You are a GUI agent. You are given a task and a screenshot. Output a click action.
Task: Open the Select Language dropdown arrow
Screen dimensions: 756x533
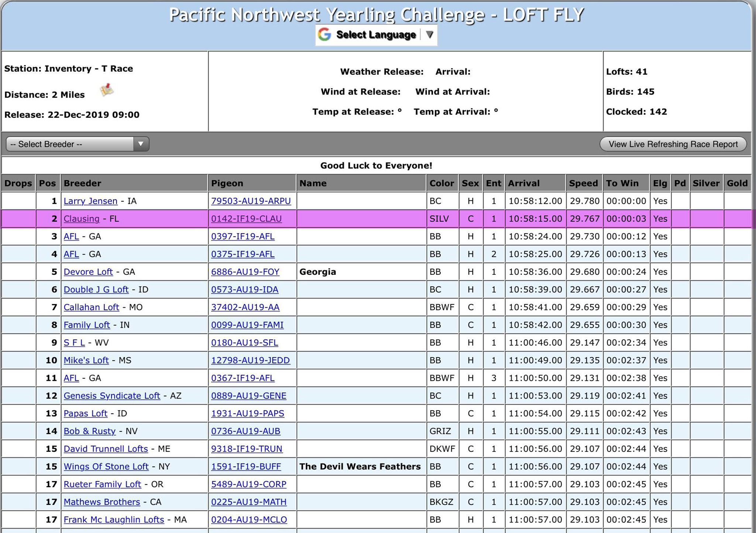(x=429, y=35)
